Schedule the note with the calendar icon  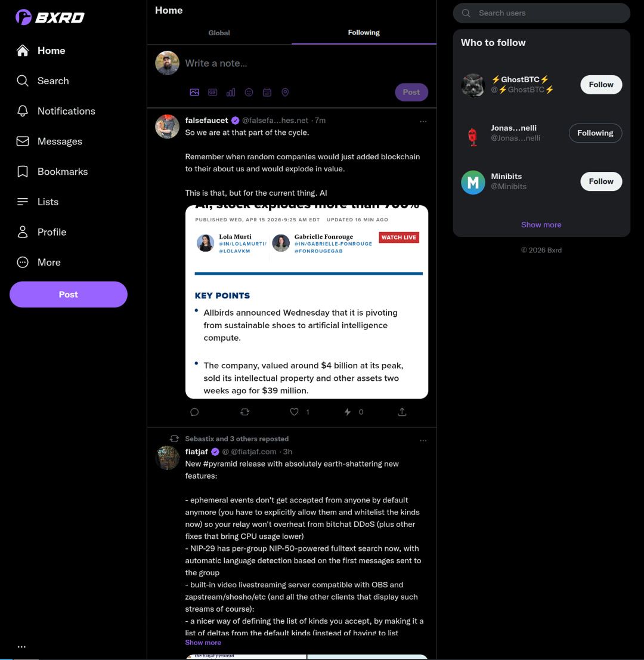(x=267, y=92)
